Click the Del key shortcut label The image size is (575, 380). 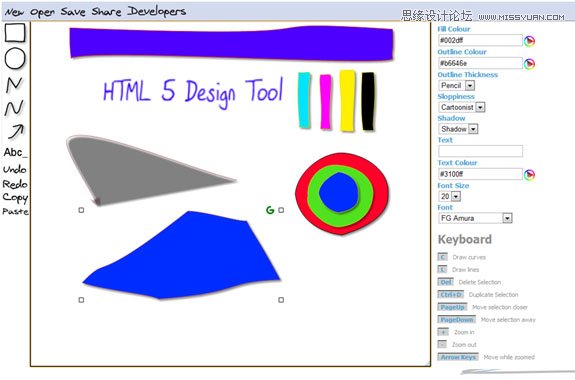click(x=446, y=282)
